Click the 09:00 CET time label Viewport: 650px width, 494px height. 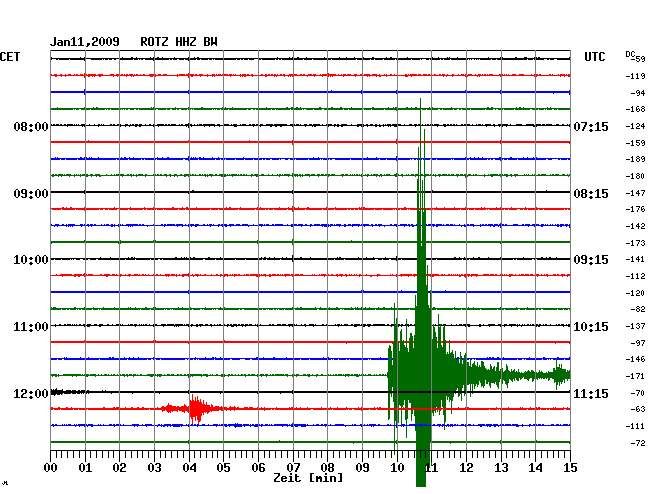(31, 194)
